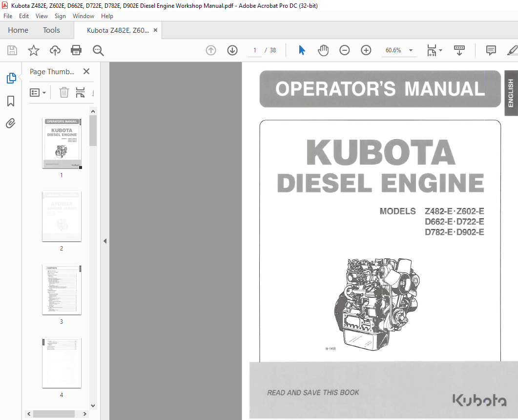
Task: Close the Kubota document tab
Action: 155,30
